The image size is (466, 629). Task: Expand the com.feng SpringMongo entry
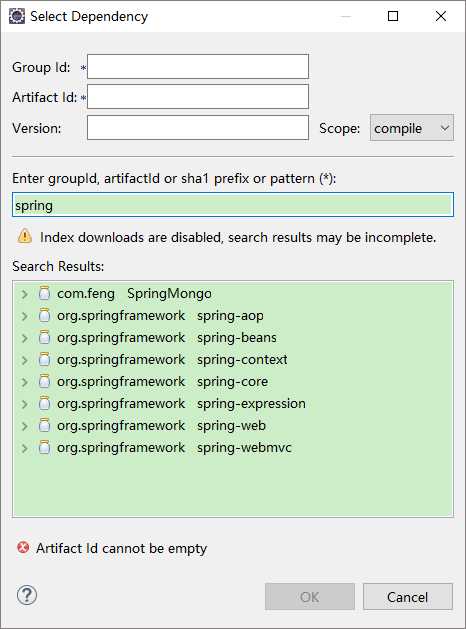(24, 294)
